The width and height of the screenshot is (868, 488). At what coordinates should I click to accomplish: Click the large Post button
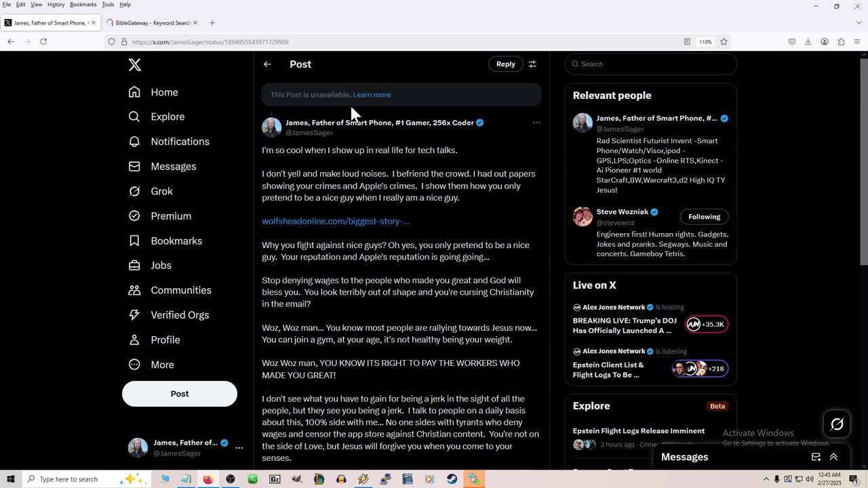click(180, 394)
